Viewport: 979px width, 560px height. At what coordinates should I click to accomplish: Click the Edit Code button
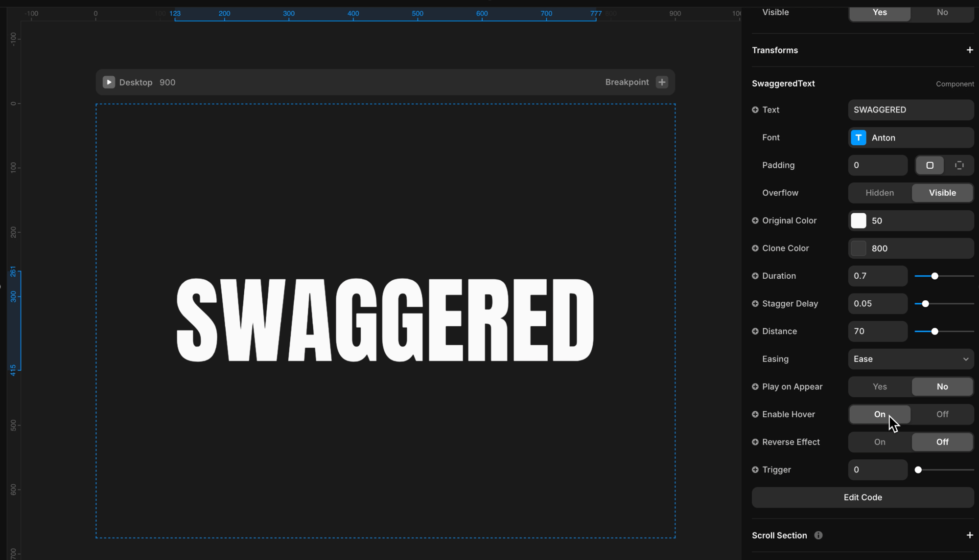pyautogui.click(x=862, y=497)
